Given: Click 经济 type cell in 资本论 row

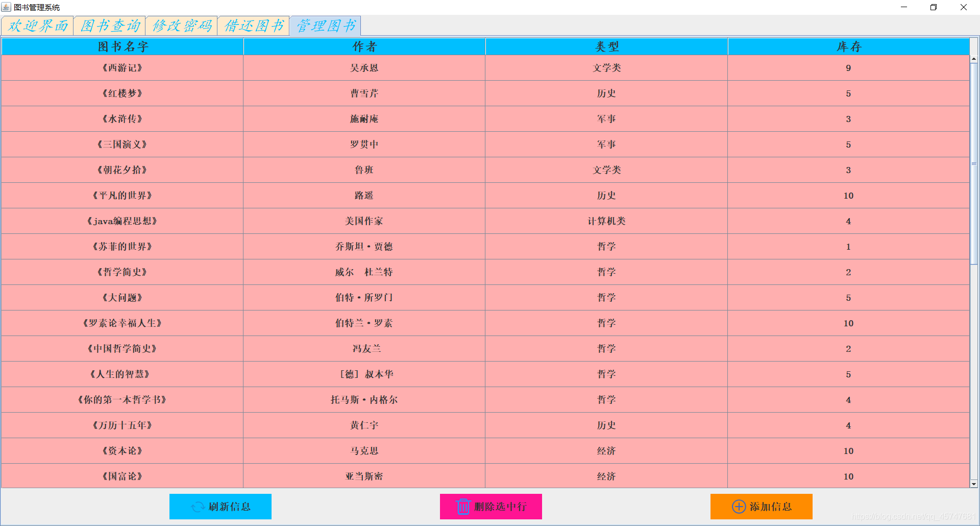Looking at the screenshot, I should (606, 451).
